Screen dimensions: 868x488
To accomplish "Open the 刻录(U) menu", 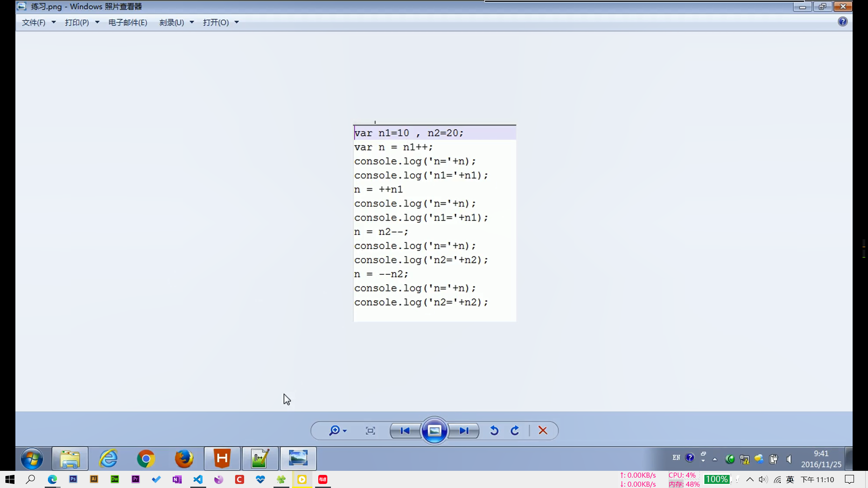I will (x=171, y=23).
